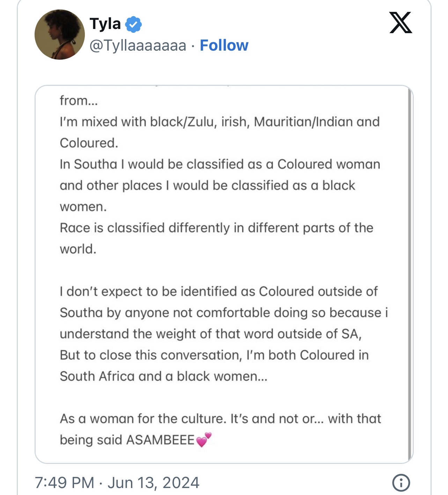Click the pink hearts emoji after ASAMBEEE
This screenshot has height=495, width=448.
click(x=204, y=439)
